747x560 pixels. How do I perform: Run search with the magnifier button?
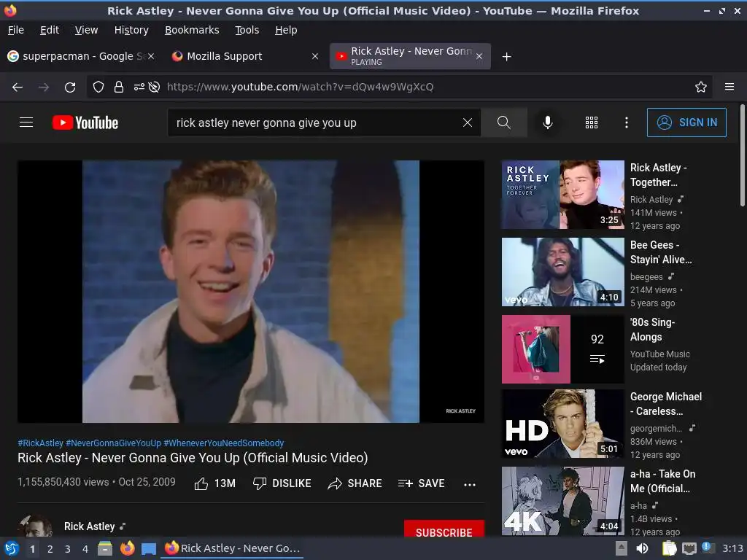pyautogui.click(x=504, y=122)
